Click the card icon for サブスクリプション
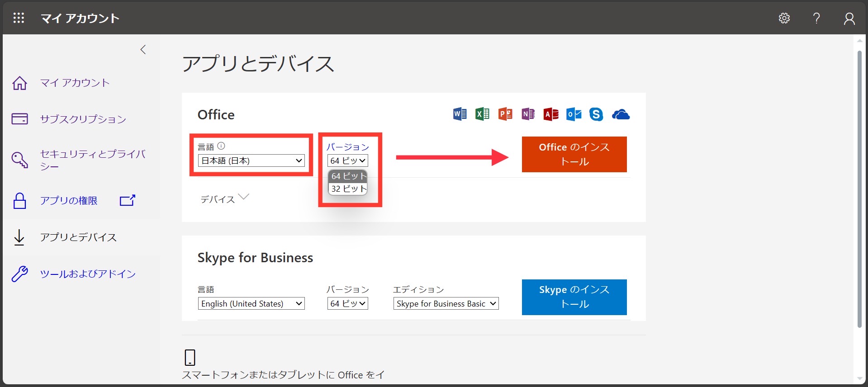The width and height of the screenshot is (868, 387). (x=19, y=119)
